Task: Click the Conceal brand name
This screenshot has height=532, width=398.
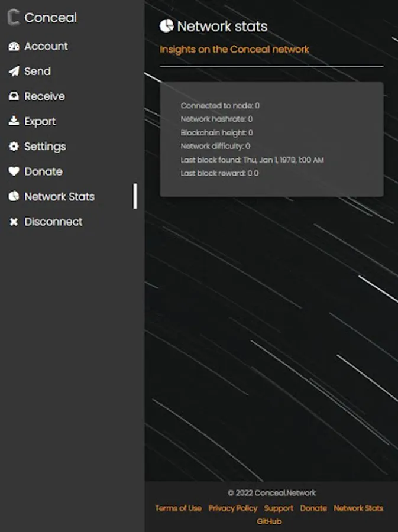Action: click(x=50, y=18)
